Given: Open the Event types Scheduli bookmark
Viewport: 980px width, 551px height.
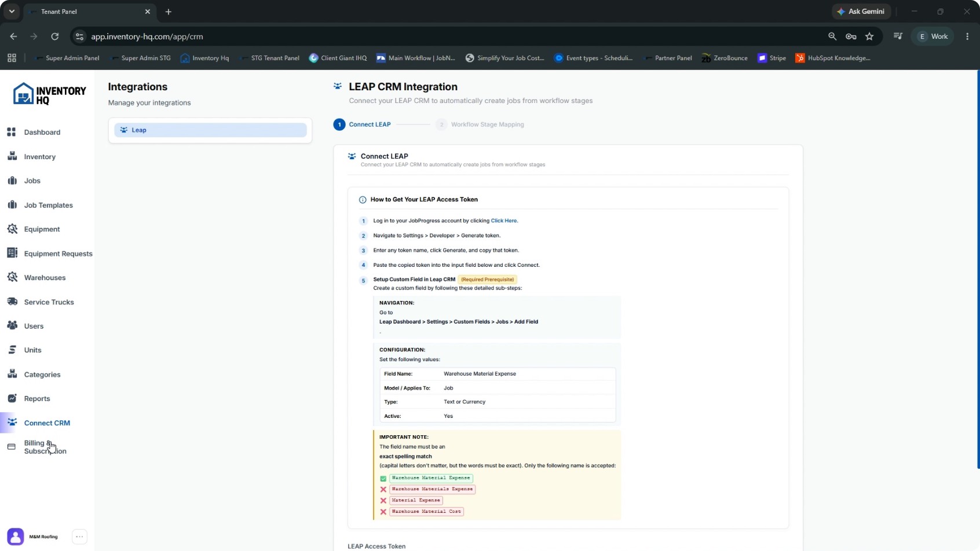Looking at the screenshot, I should [594, 58].
